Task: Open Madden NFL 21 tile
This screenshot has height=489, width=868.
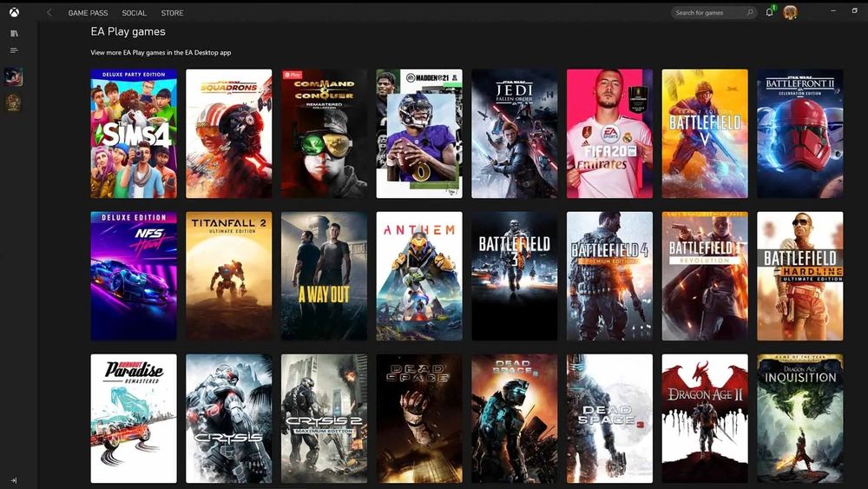Action: pyautogui.click(x=419, y=134)
